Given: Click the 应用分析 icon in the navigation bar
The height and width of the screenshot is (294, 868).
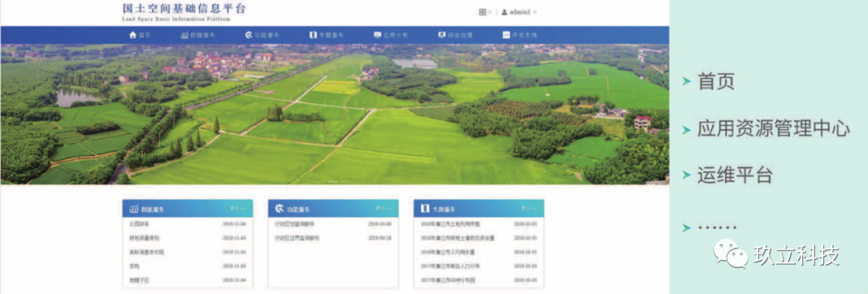Looking at the screenshot, I should pos(378,35).
